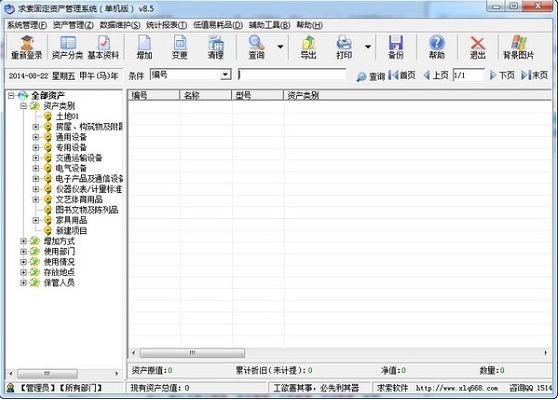This screenshot has height=403, width=558.
Task: Click the table scrollbar right arrow
Action: click(x=546, y=353)
